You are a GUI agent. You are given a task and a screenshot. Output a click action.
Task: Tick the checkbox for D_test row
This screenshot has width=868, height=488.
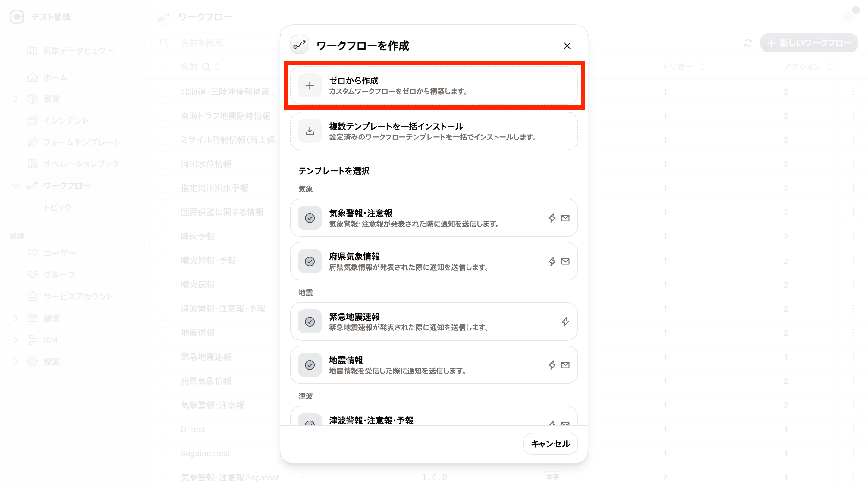(164, 429)
